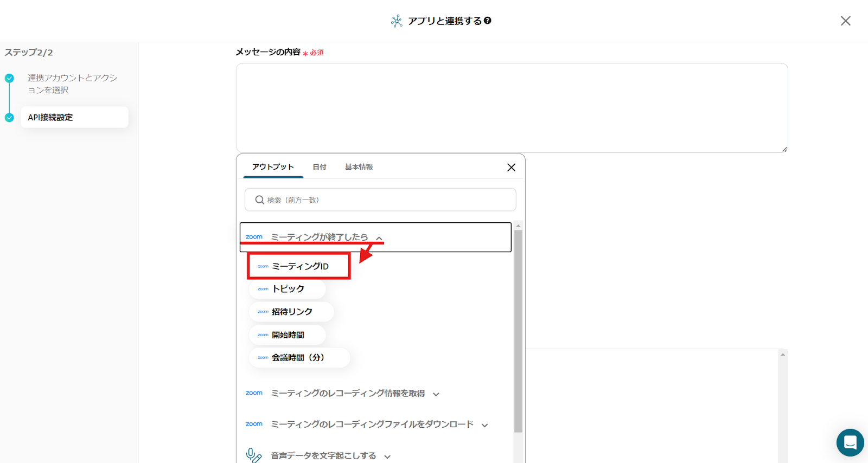Screen dimensions: 868x463
Task: Expand 音声データを文字起こしする section
Action: (387, 456)
